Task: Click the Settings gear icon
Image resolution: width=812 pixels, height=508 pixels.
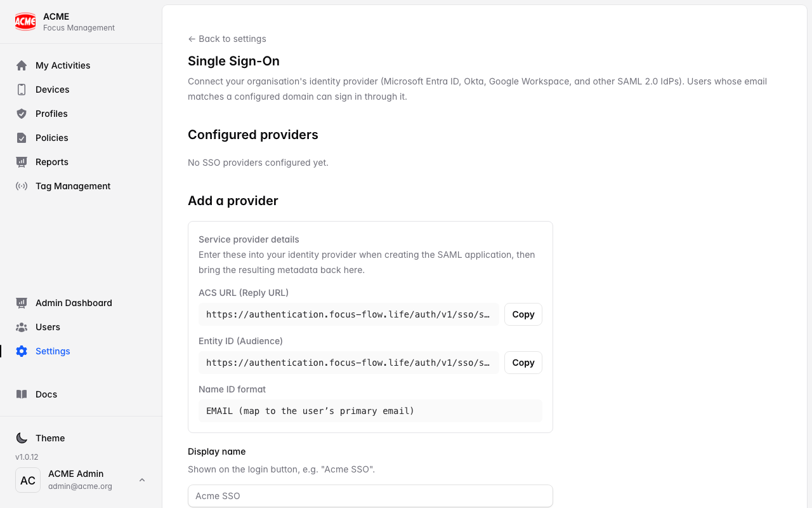Action: coord(22,351)
